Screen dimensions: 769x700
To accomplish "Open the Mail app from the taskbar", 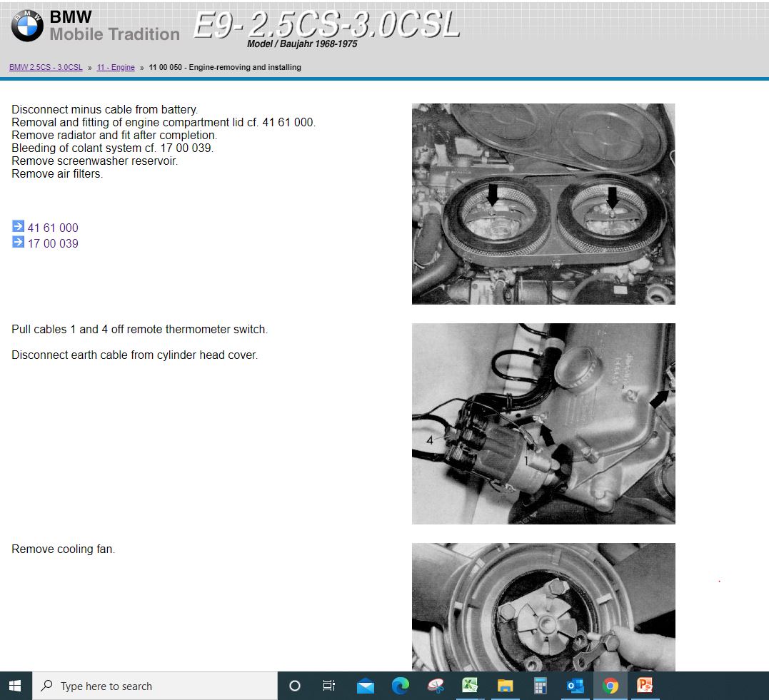I will coord(365,686).
